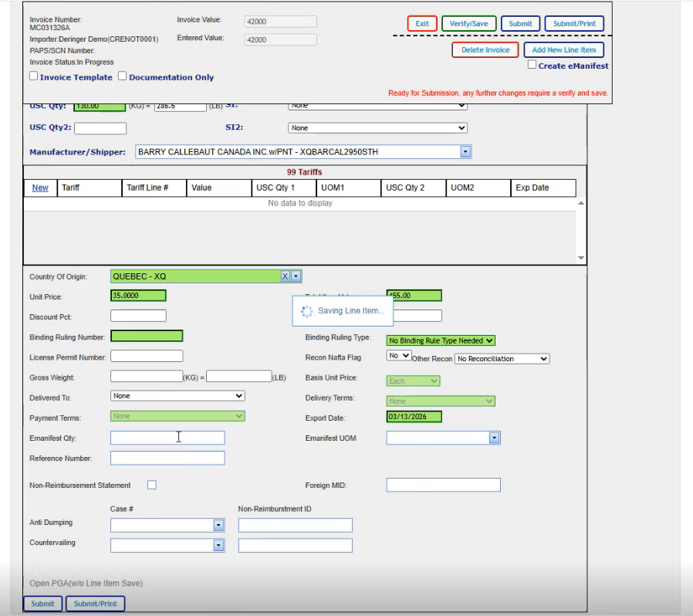Click the Emanifest UOM dropdown arrow

pos(494,438)
